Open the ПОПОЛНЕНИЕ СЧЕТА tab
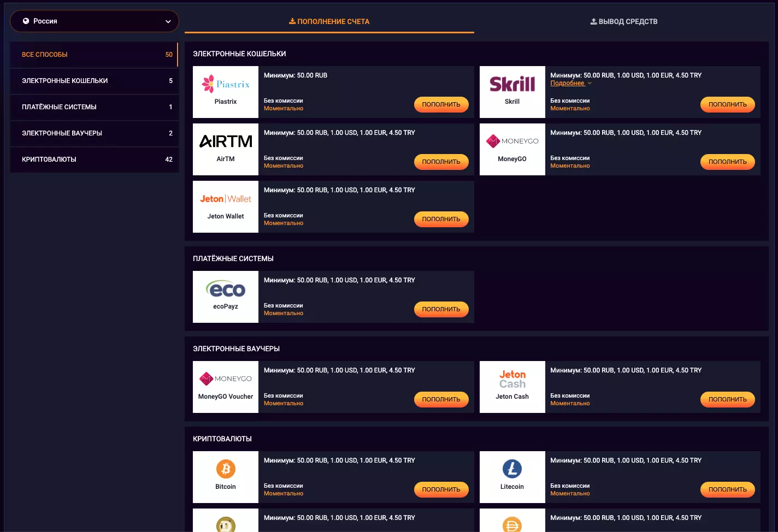The height and width of the screenshot is (532, 778). (x=329, y=21)
